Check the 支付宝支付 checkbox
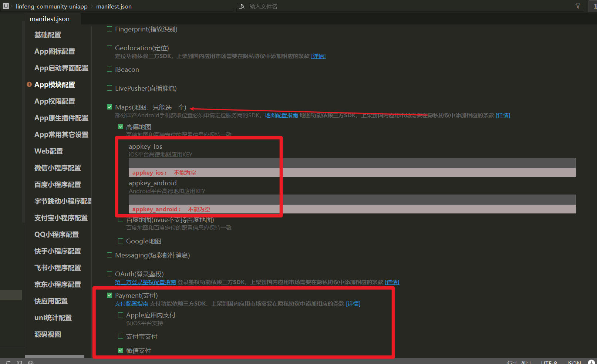The image size is (597, 364). pos(121,336)
